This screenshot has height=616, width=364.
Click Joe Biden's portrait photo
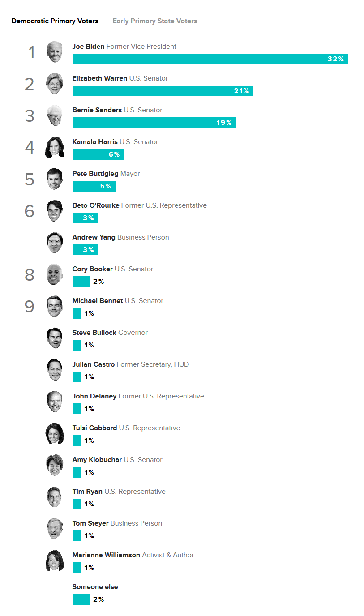55,52
